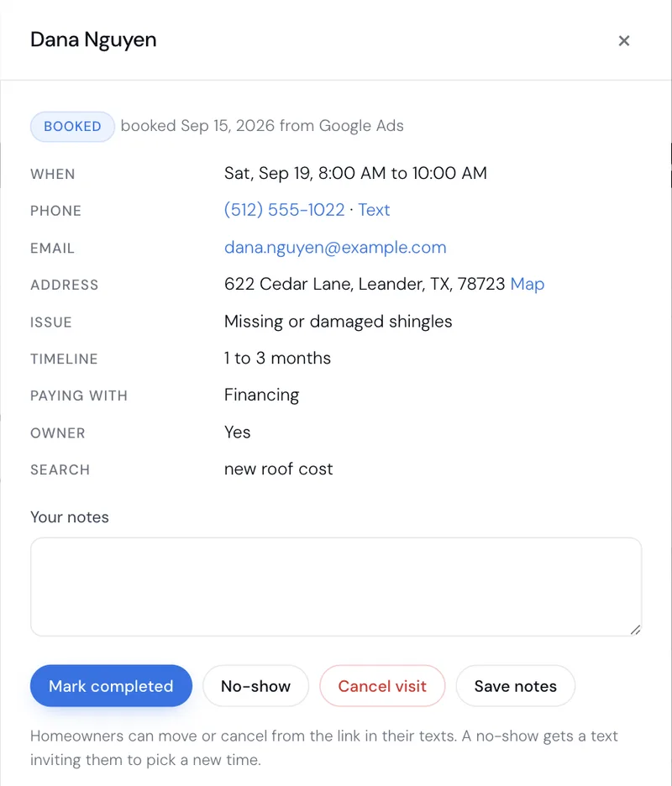The width and height of the screenshot is (672, 786).
Task: Click the BOOKED status badge
Action: coord(73,126)
